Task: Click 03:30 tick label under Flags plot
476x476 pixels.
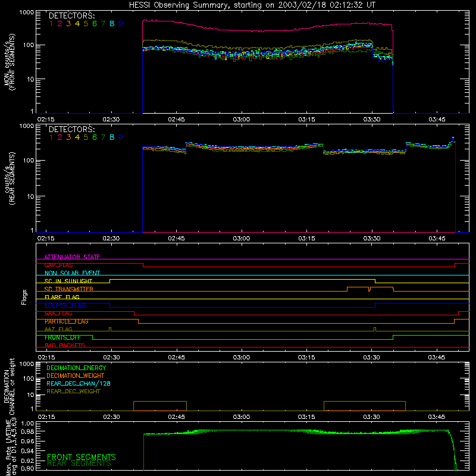Action: pyautogui.click(x=371, y=358)
